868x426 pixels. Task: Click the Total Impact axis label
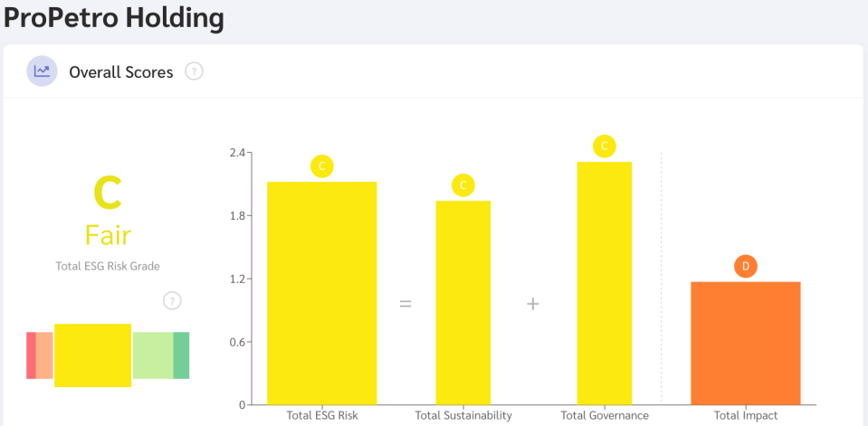pos(746,416)
